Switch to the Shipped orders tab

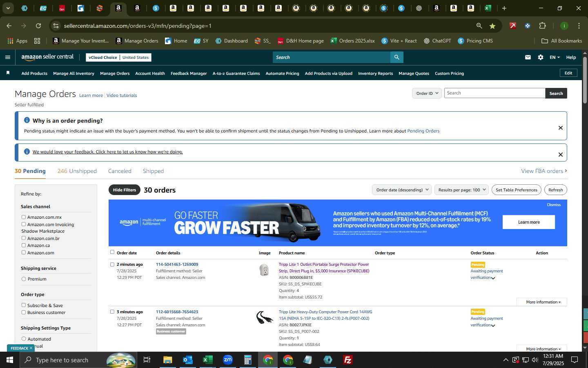tap(153, 171)
